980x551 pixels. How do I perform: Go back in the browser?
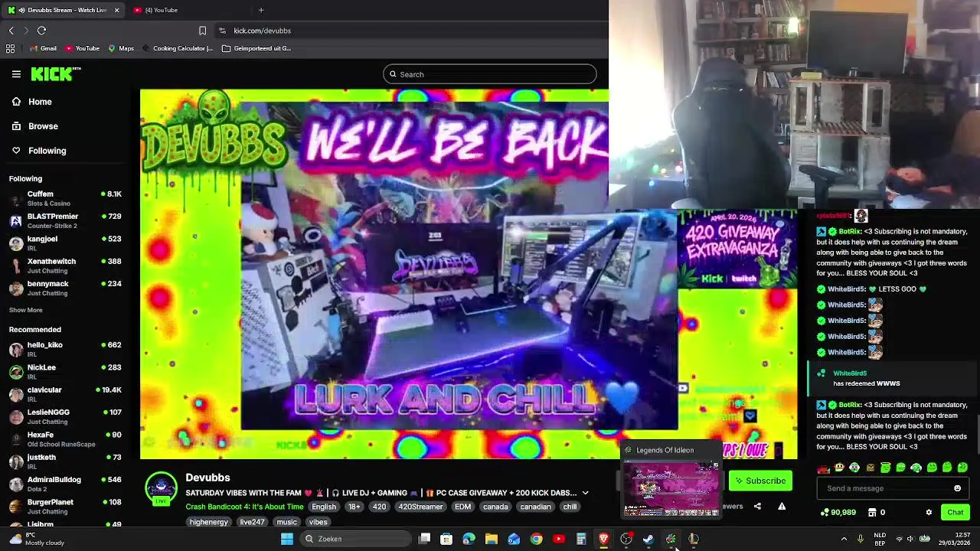click(11, 31)
